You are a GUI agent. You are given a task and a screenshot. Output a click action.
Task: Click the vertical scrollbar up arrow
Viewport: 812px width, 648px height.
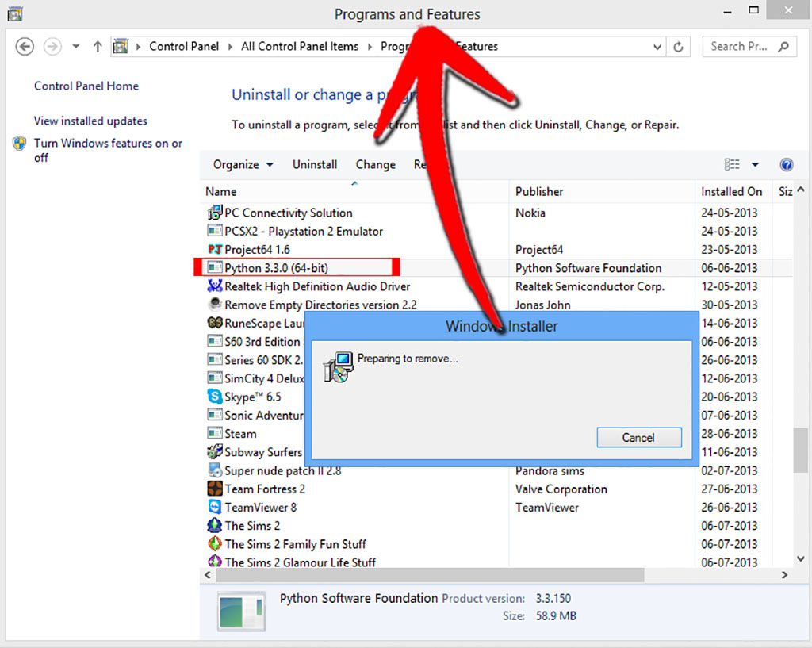tap(801, 190)
